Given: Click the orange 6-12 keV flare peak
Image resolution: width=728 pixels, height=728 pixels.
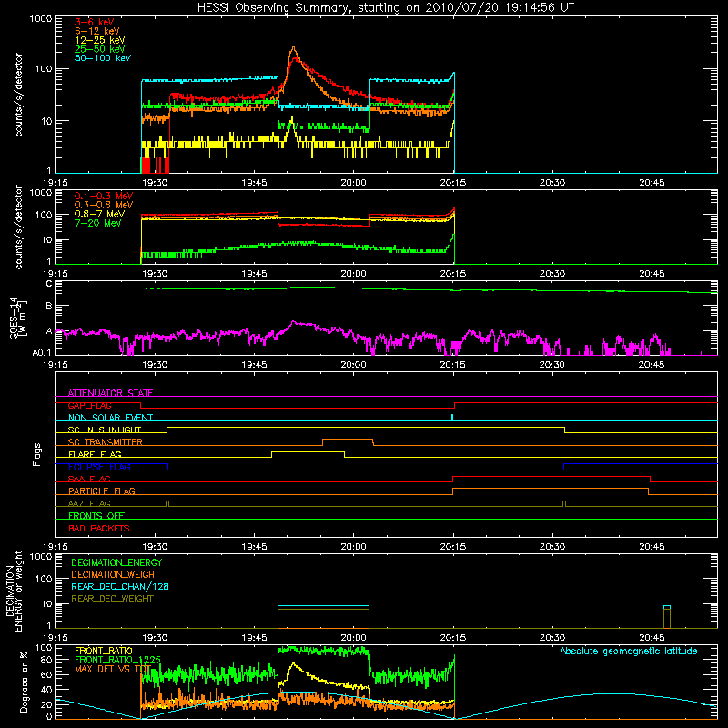Looking at the screenshot, I should (x=293, y=48).
